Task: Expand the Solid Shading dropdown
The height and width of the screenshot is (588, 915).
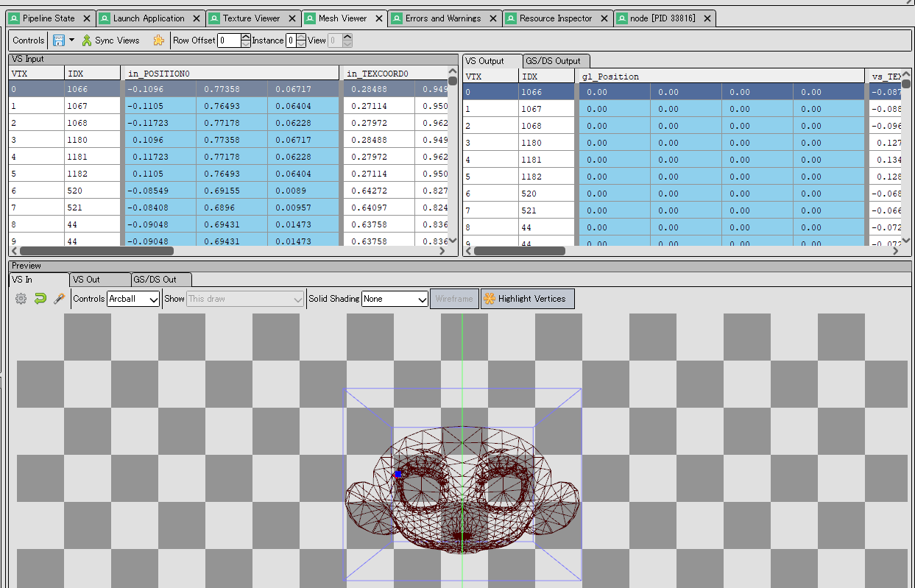Action: point(395,299)
